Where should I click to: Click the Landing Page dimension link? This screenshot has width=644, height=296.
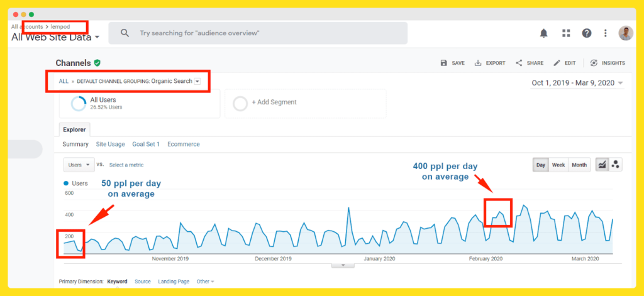[x=174, y=282]
